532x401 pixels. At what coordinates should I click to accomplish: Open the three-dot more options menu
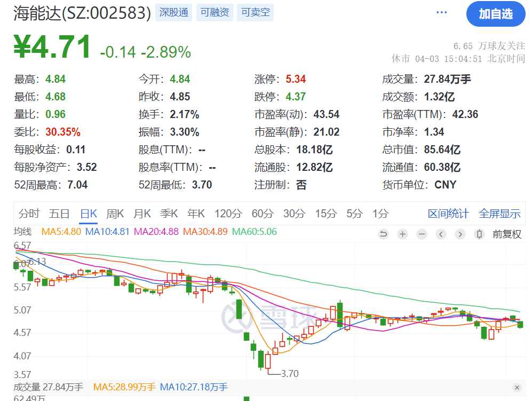[441, 13]
